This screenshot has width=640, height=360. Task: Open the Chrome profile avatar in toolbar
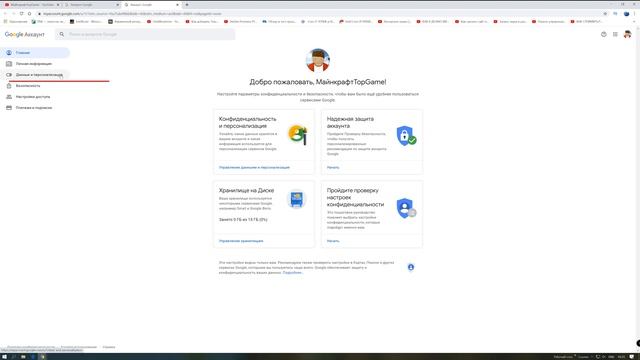tap(627, 13)
